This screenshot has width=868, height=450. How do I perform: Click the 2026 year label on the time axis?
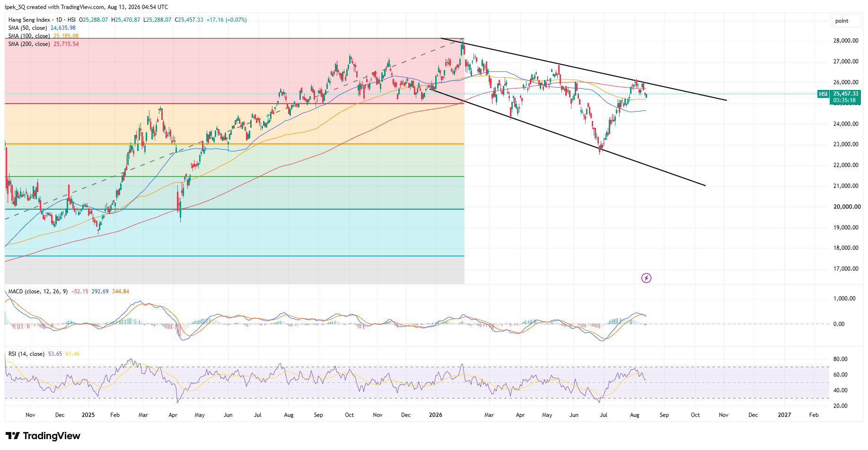(x=436, y=415)
